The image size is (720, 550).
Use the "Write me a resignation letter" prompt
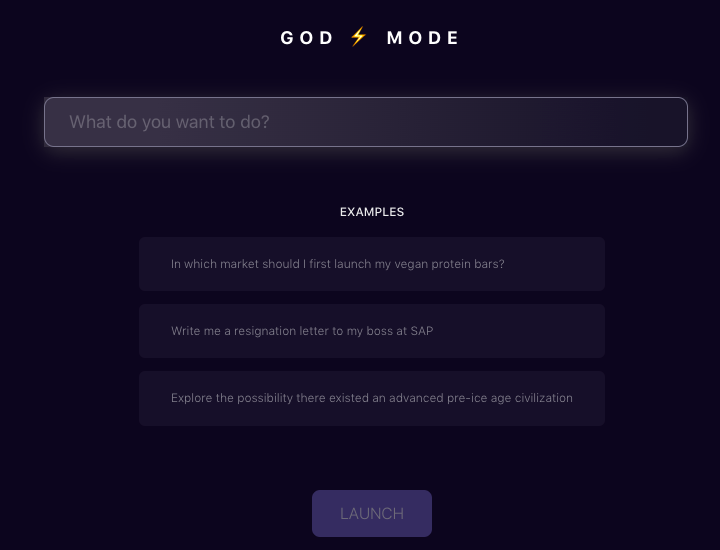point(372,331)
